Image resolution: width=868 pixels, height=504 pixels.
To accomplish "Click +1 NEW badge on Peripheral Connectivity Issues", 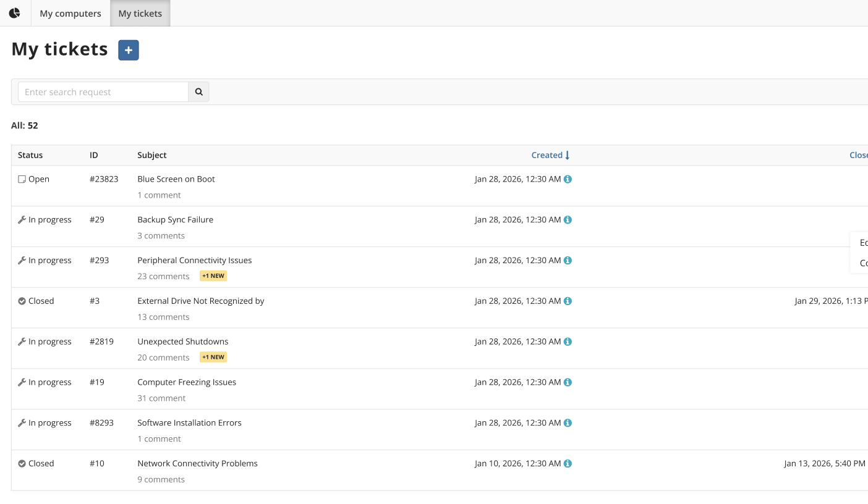I will pyautogui.click(x=213, y=276).
